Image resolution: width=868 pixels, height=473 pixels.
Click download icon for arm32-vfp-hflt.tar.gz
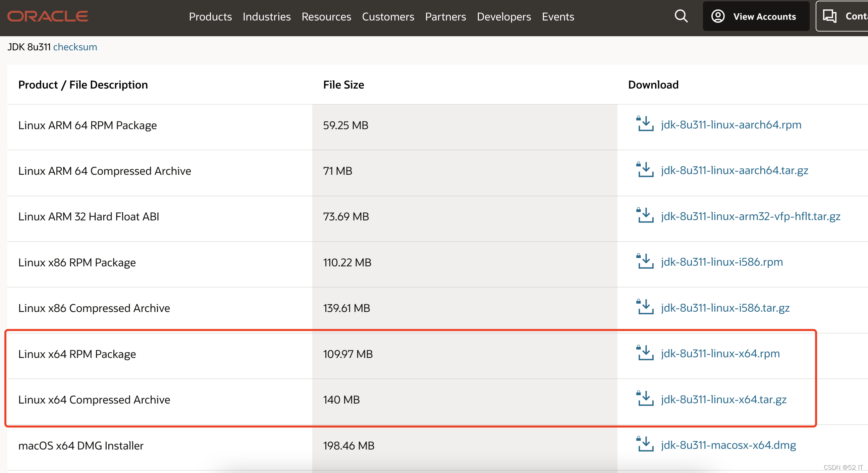(x=645, y=215)
